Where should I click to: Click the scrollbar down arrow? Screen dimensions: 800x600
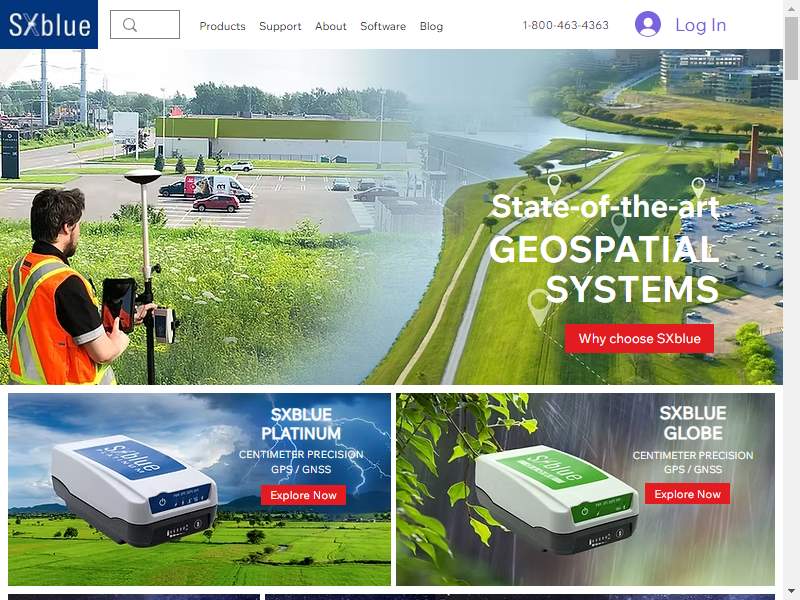point(791,590)
